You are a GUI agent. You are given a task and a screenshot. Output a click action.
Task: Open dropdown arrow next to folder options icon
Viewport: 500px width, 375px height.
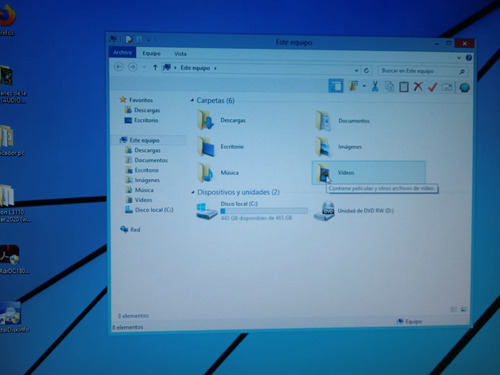point(364,86)
